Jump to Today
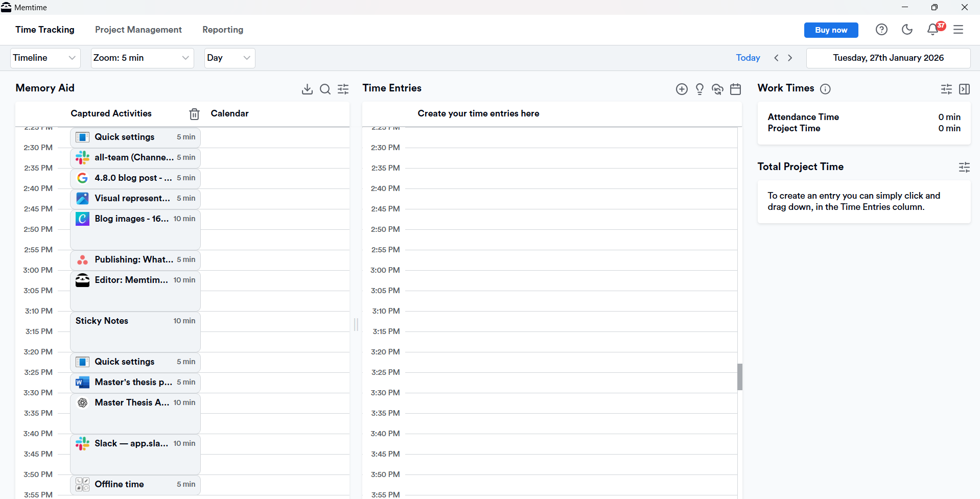Screen dimensions: 980x499 748,58
